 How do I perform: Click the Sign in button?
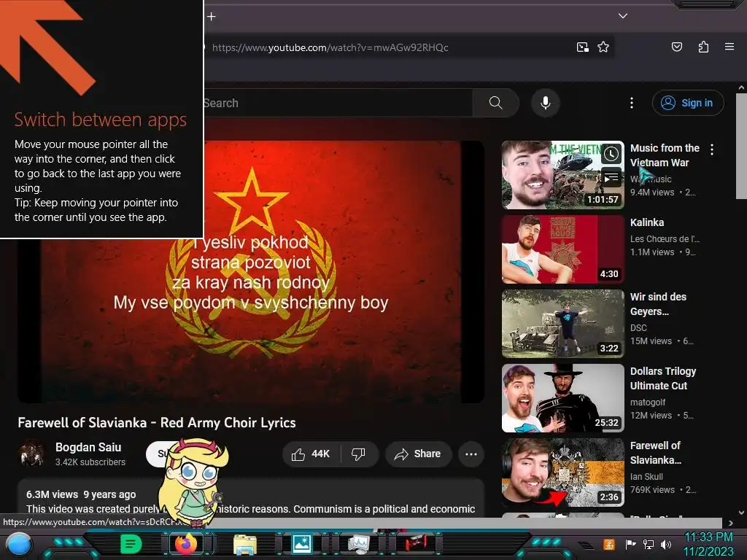click(x=688, y=103)
